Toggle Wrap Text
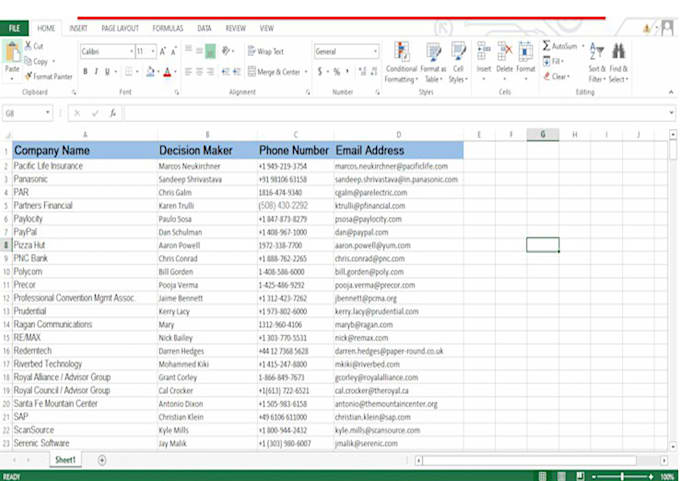This screenshot has width=680, height=481. [x=266, y=51]
